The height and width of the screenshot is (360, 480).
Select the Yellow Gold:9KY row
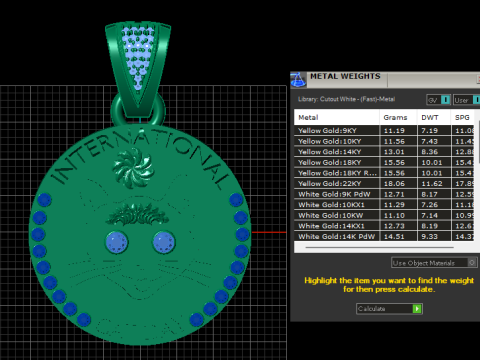(x=384, y=130)
